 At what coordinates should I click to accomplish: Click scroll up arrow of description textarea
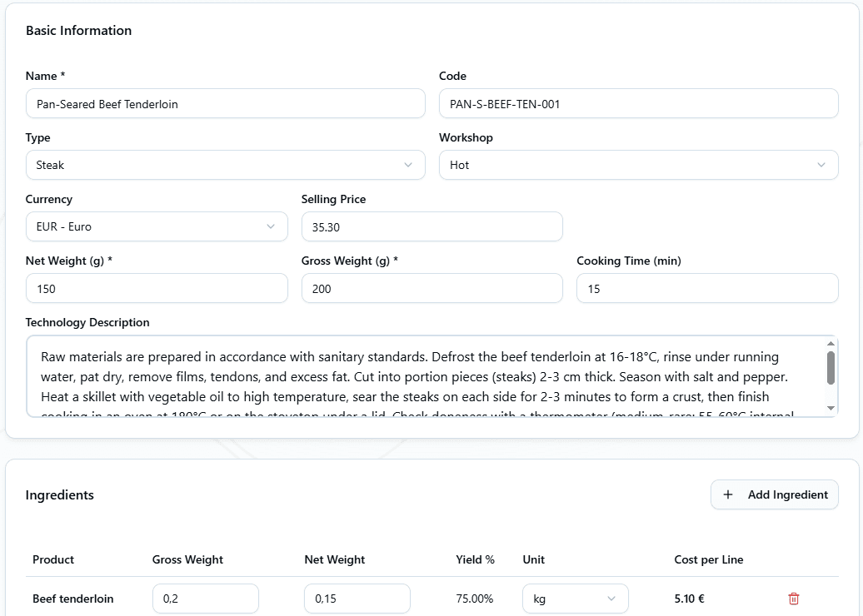click(x=831, y=344)
